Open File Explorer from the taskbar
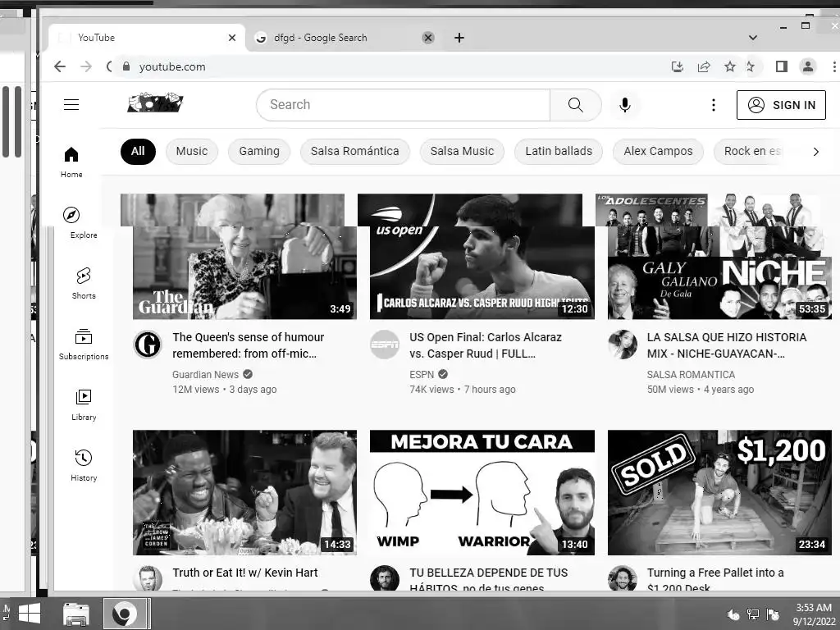This screenshot has width=840, height=630. (76, 614)
